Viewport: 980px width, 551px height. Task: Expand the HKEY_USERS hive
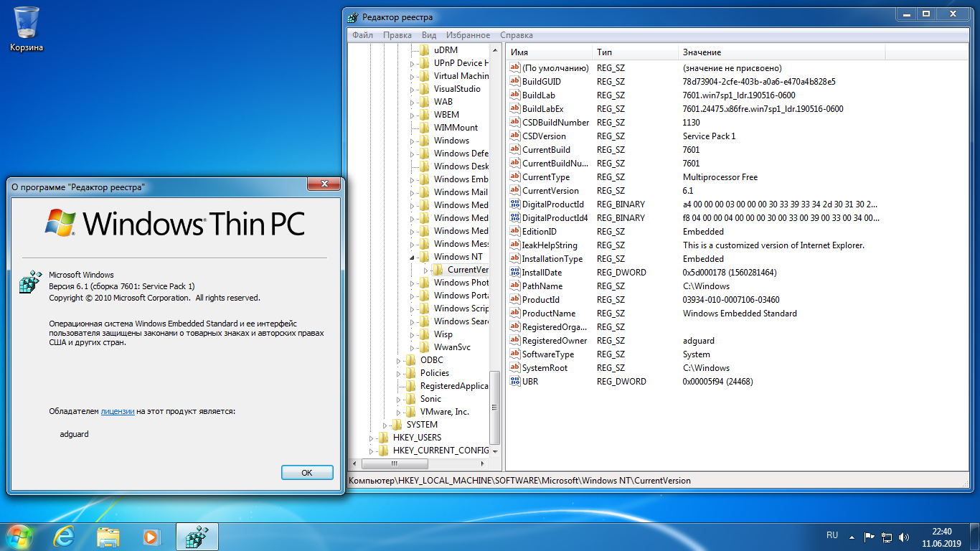[372, 438]
